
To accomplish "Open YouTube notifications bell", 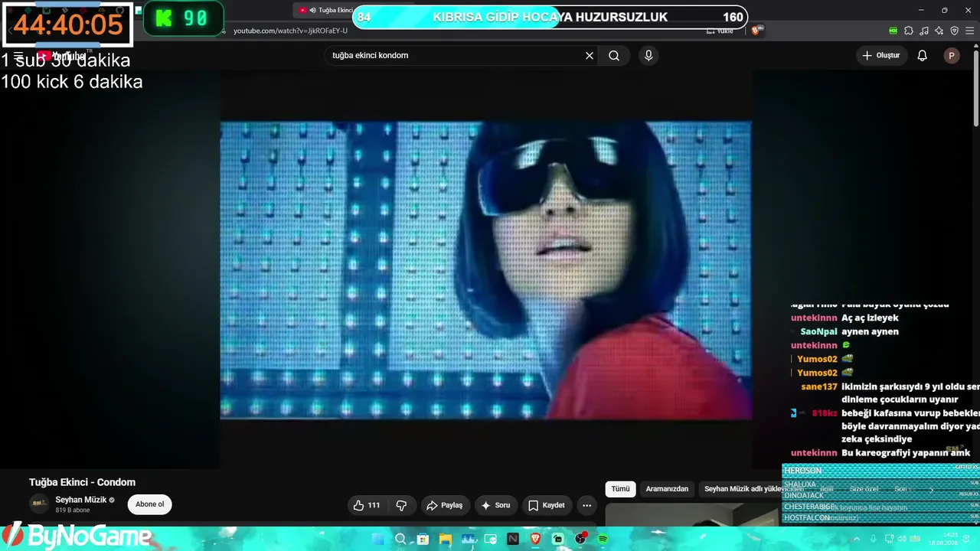I will (x=923, y=55).
